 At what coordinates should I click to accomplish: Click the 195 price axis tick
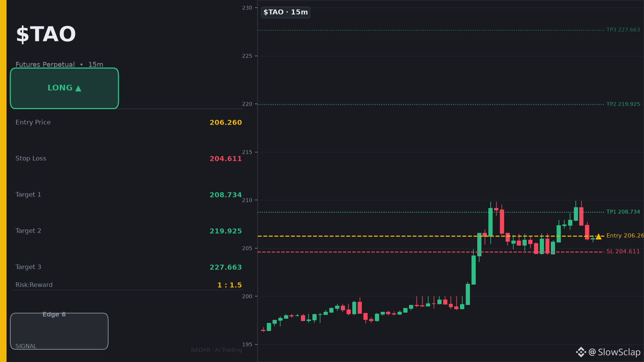coord(247,344)
